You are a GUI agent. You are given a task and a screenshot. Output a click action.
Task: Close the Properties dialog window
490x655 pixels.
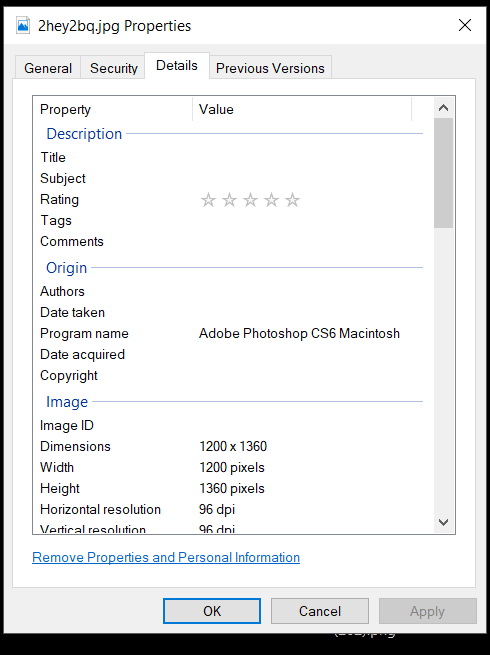point(465,25)
